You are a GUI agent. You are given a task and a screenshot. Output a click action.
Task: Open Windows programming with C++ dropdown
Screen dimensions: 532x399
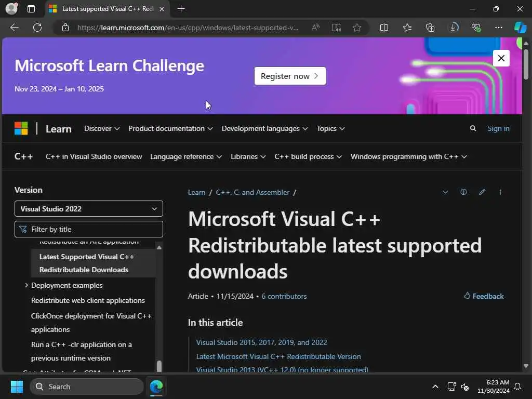[409, 156]
